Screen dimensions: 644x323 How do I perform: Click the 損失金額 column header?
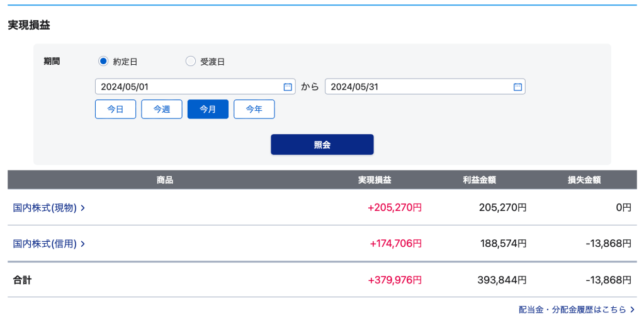click(584, 180)
